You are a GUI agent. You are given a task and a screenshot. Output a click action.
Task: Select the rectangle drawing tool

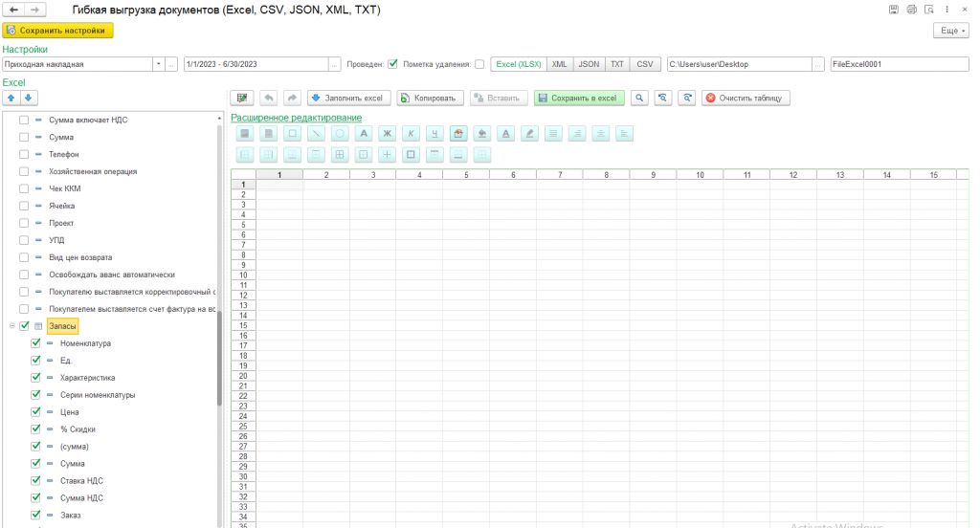pos(292,134)
